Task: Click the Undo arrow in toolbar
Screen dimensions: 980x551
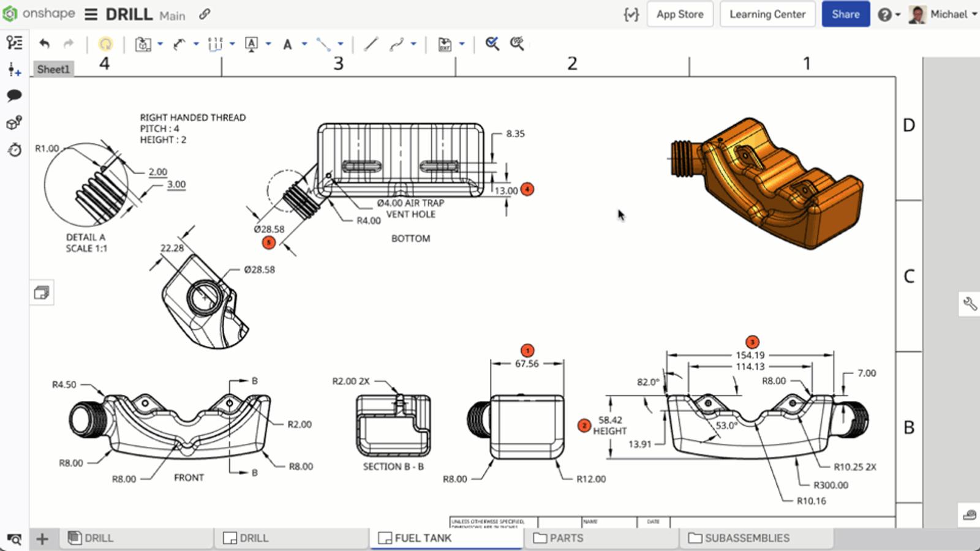Action: [x=44, y=43]
